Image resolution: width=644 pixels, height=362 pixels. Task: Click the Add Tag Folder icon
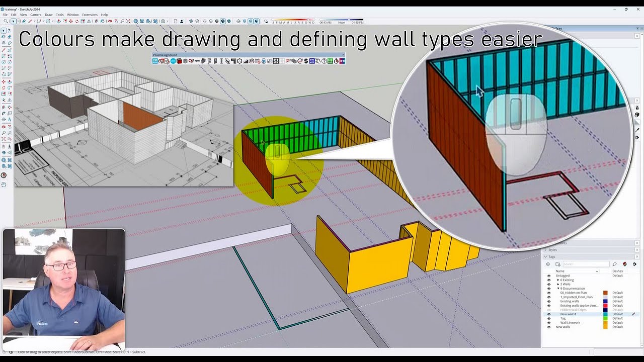(x=558, y=264)
